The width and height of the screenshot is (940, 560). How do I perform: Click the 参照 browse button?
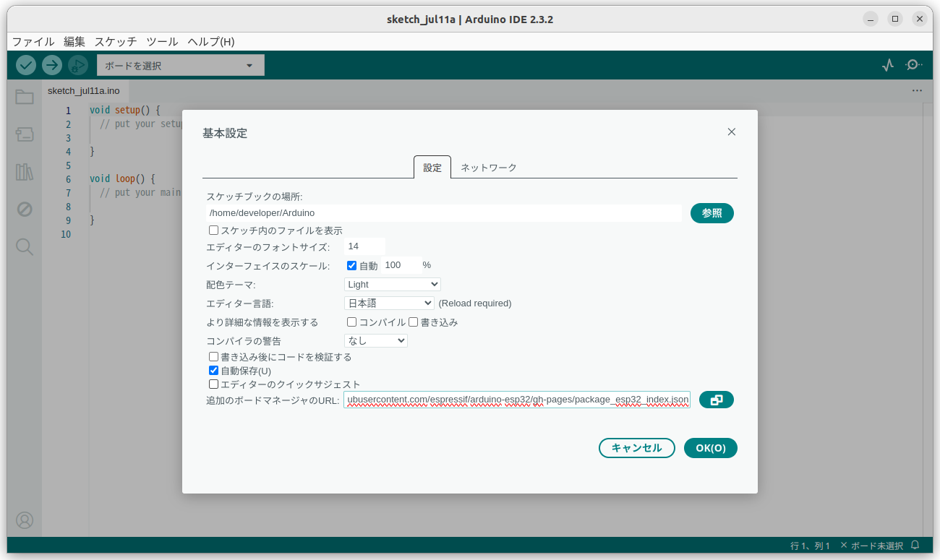point(712,212)
